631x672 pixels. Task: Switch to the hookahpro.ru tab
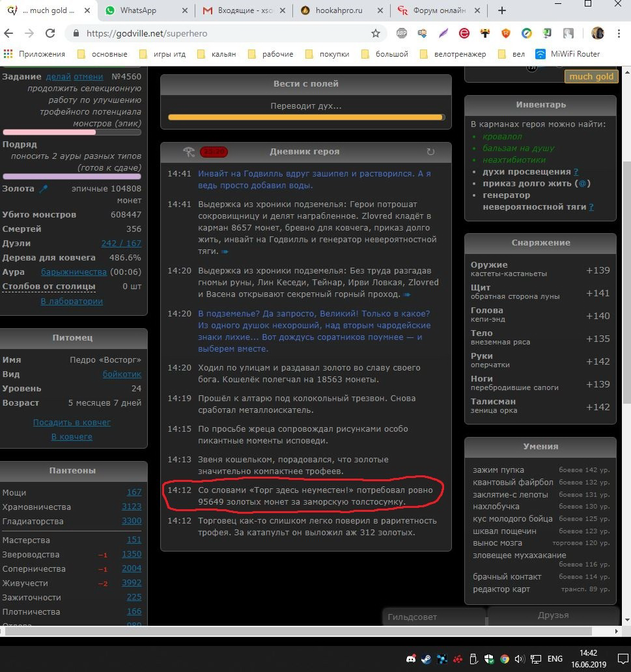(343, 10)
